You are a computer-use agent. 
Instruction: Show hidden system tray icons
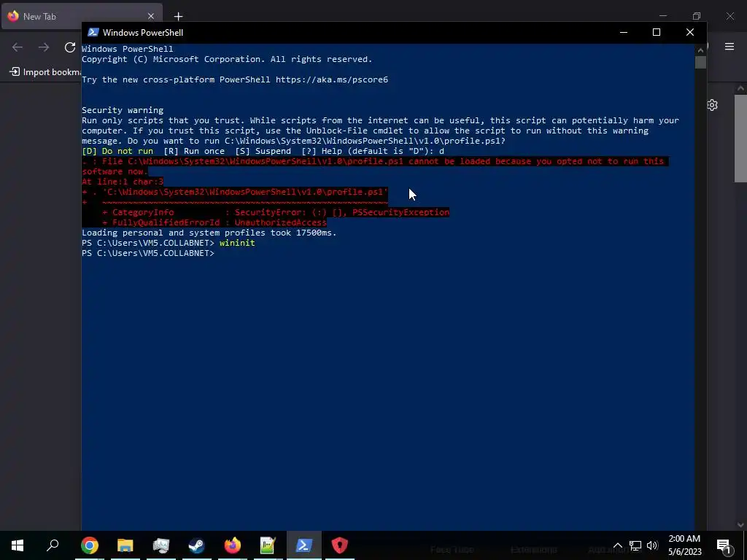pyautogui.click(x=617, y=545)
